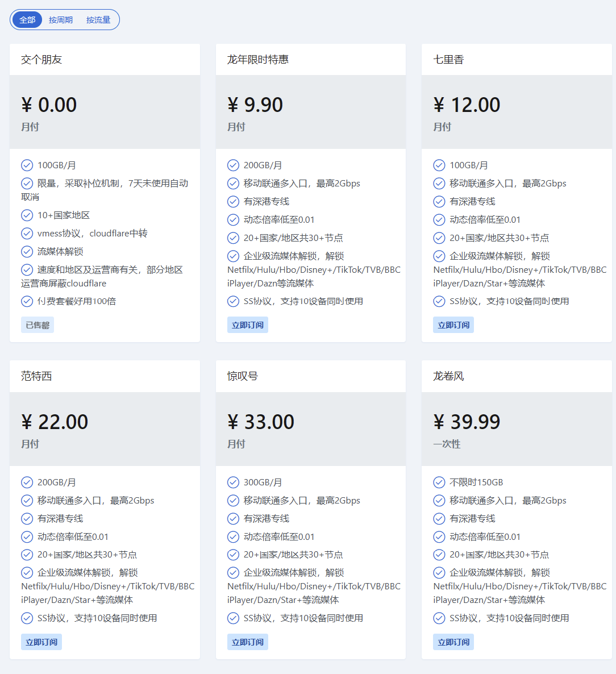Click 移动联通多入口，最高2Gbps text in 范特西
616x674 pixels.
click(96, 500)
